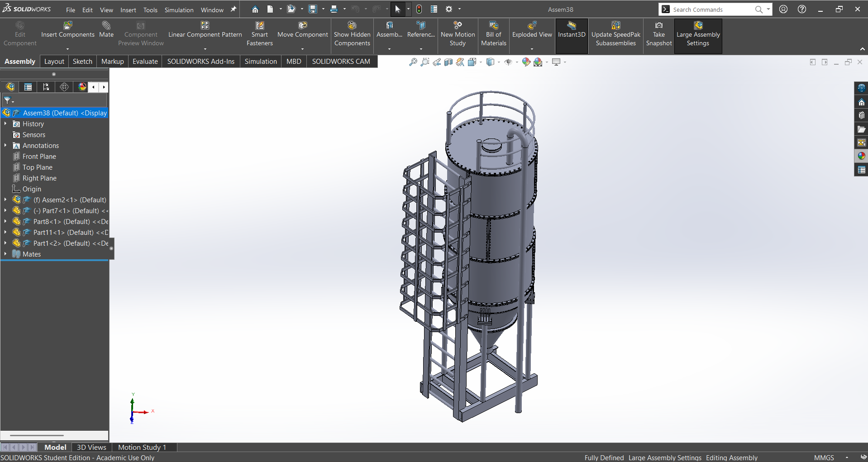Select the Mate tool
The width and height of the screenshot is (868, 462).
click(x=106, y=26)
